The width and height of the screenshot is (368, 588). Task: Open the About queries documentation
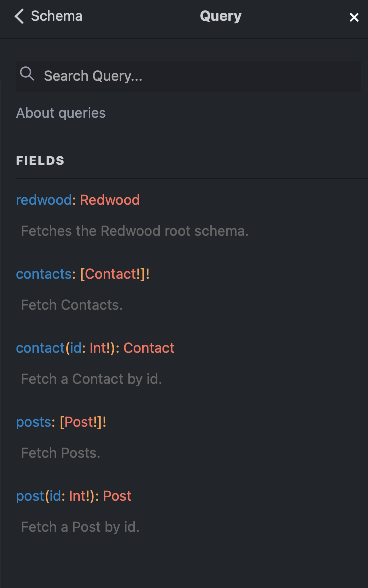tap(61, 113)
